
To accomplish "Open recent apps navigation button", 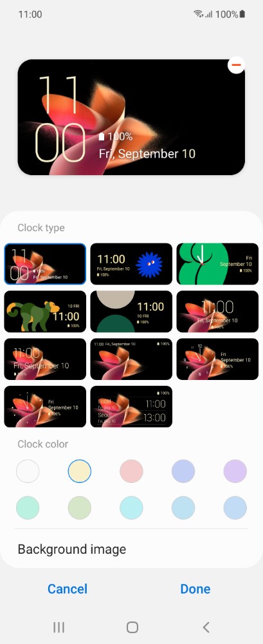I will coord(59,627).
